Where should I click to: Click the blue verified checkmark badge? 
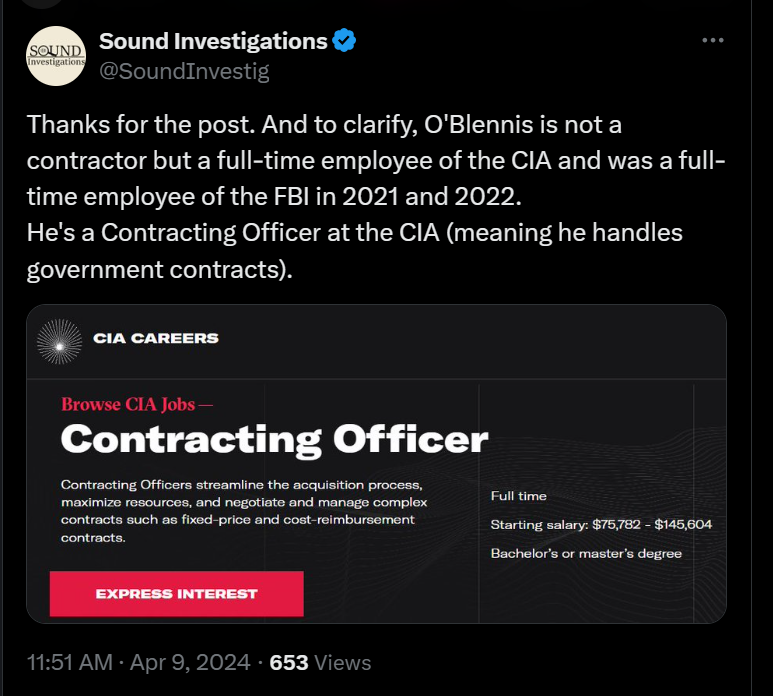click(345, 41)
